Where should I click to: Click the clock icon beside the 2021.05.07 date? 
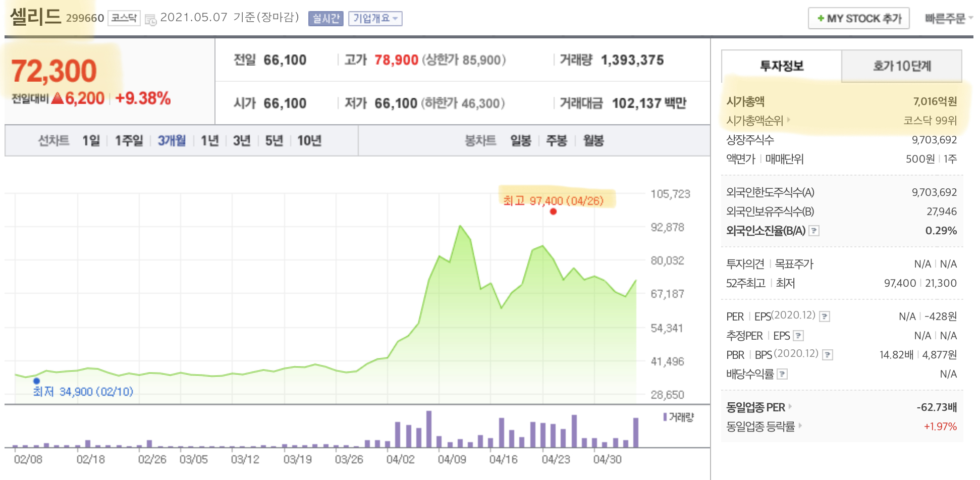click(x=150, y=20)
